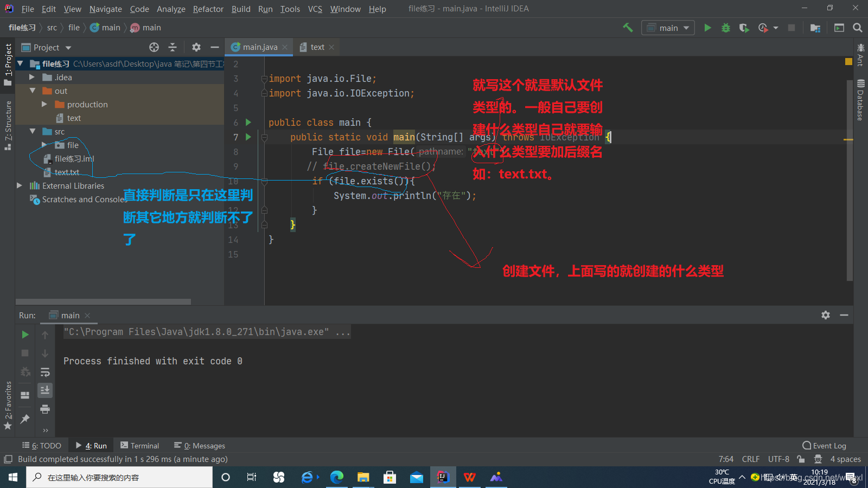The height and width of the screenshot is (488, 868).
Task: Click the Project panel horizontal scrollbar
Action: tap(103, 301)
